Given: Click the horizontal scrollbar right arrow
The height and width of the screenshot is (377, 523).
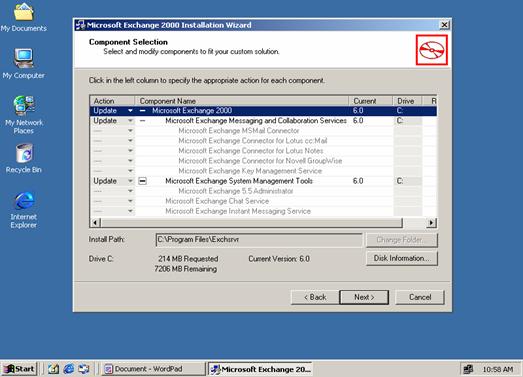Looking at the screenshot, I should tap(432, 223).
